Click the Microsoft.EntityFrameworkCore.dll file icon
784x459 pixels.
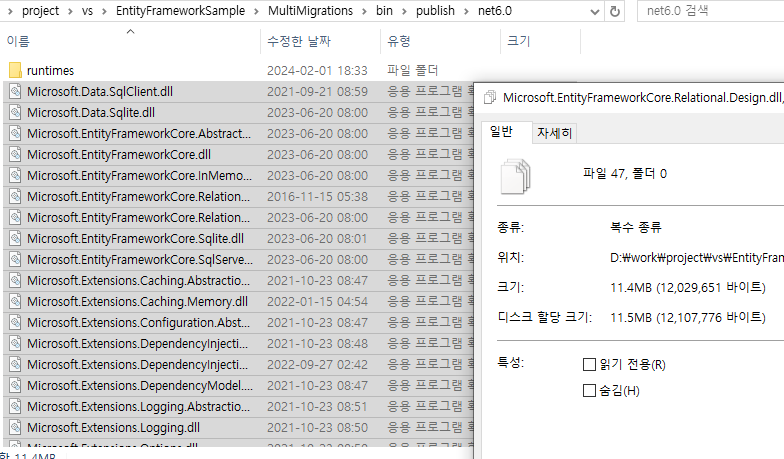pyautogui.click(x=15, y=154)
